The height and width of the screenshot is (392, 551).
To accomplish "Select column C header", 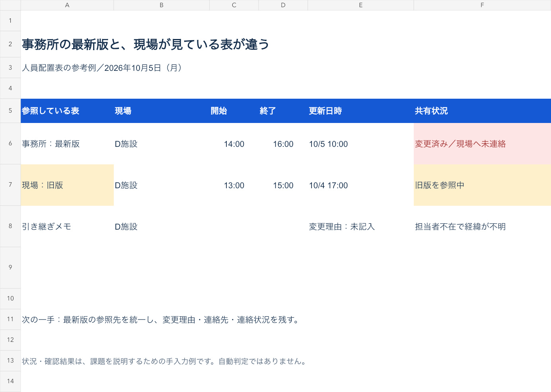I will pos(234,5).
